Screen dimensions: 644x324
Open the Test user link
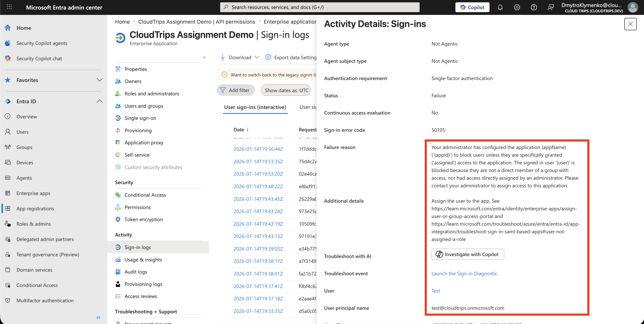[x=436, y=291]
